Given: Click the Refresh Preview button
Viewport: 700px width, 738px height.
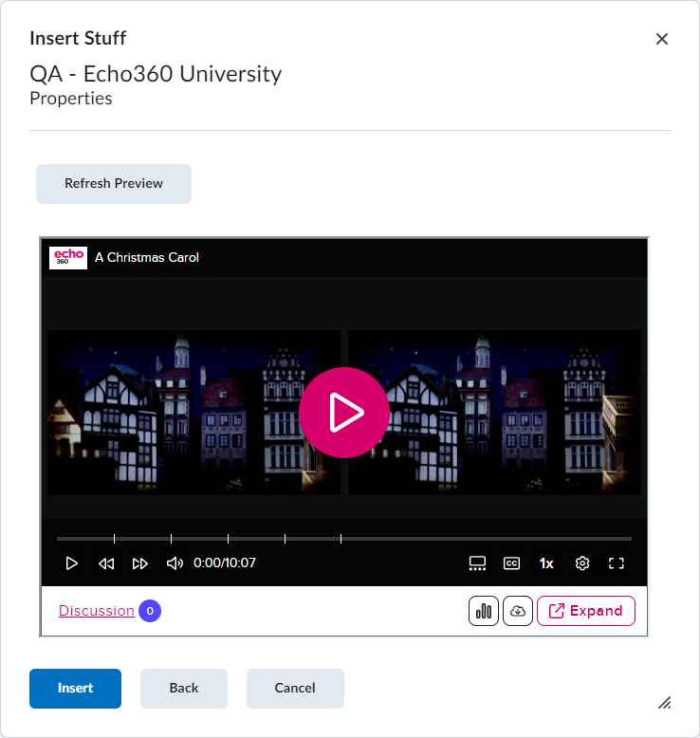Looking at the screenshot, I should click(114, 184).
